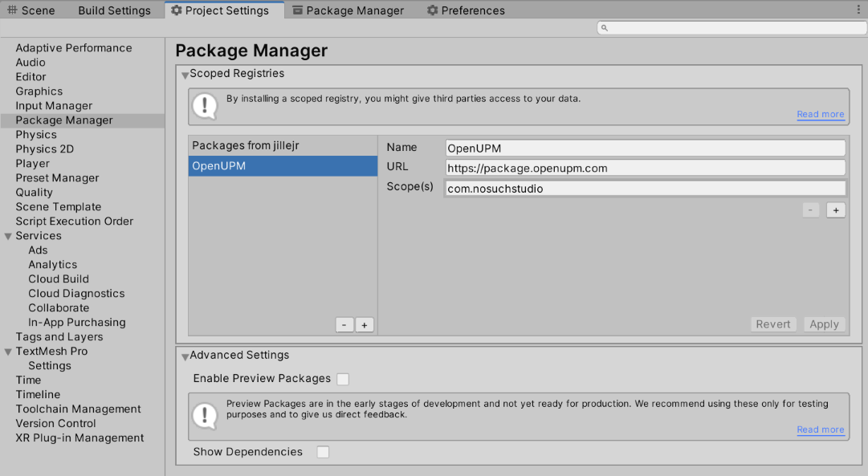Click the info icon in scoped registries warning
The height and width of the screenshot is (476, 868).
(206, 106)
